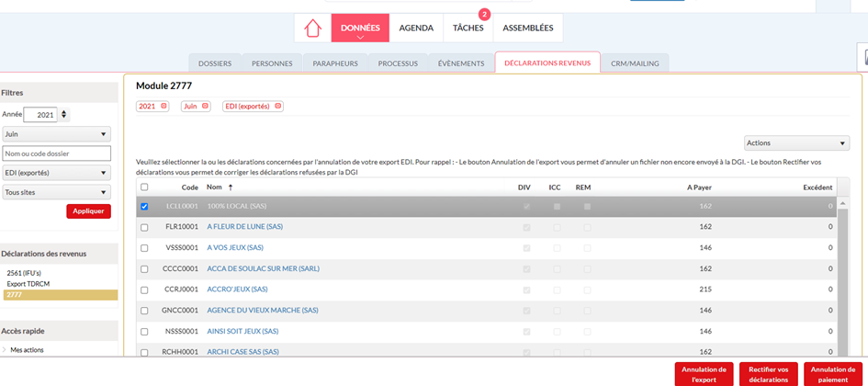The height and width of the screenshot is (386, 868).
Task: Click Annulation de l'export button
Action: tap(704, 374)
